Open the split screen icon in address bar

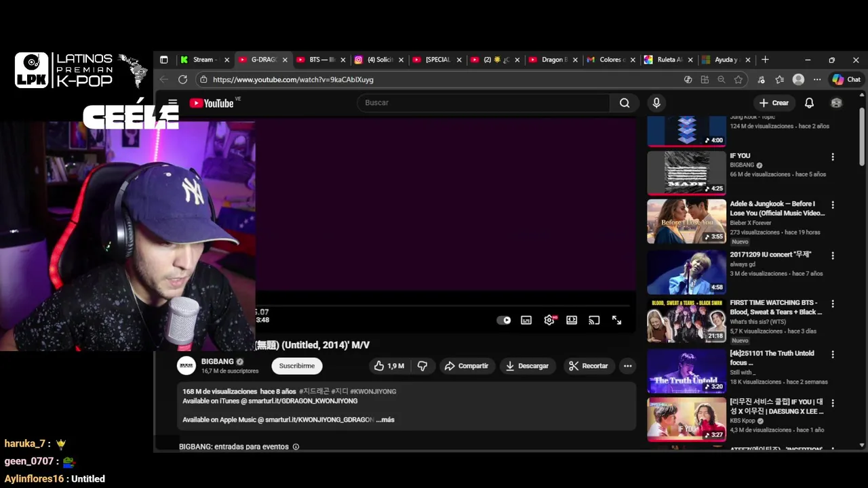pos(705,79)
